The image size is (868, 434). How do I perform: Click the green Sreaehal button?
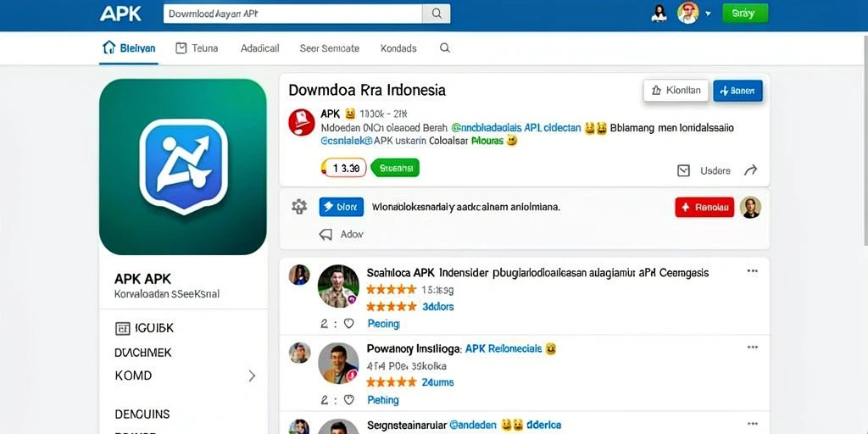[395, 168]
